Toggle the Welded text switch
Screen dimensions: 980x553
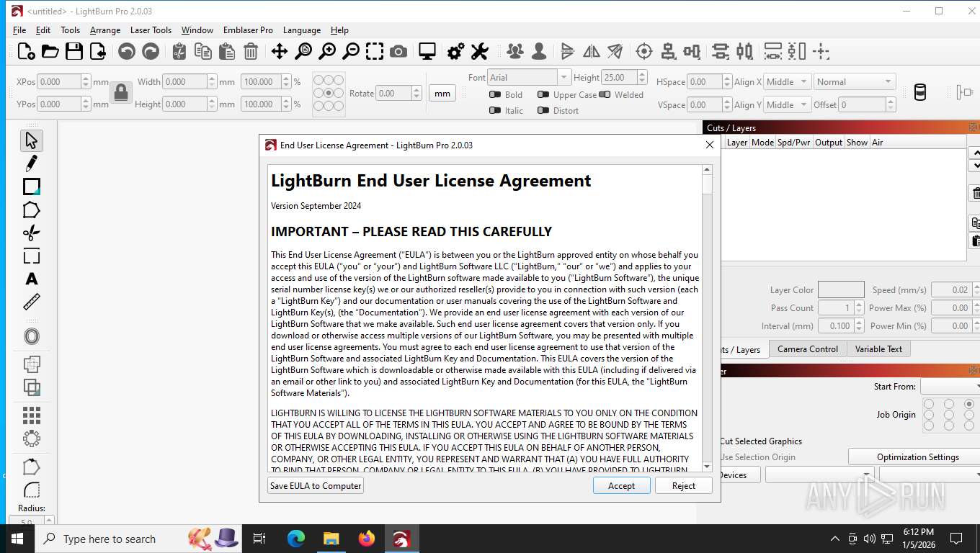pyautogui.click(x=605, y=94)
